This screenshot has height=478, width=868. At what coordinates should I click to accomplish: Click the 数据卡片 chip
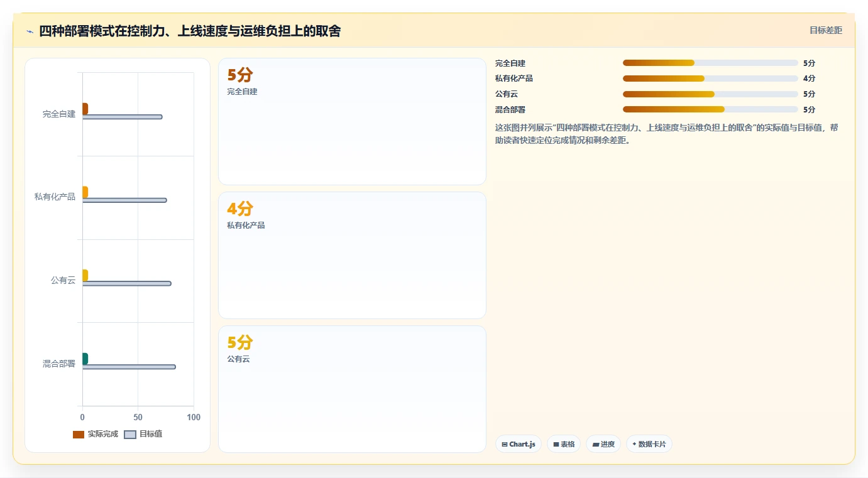pyautogui.click(x=649, y=444)
